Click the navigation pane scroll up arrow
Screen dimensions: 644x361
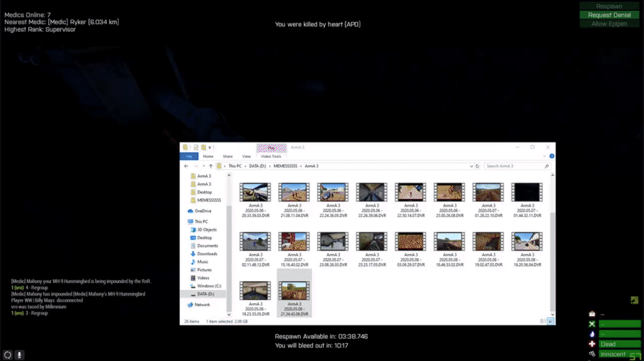[229, 175]
